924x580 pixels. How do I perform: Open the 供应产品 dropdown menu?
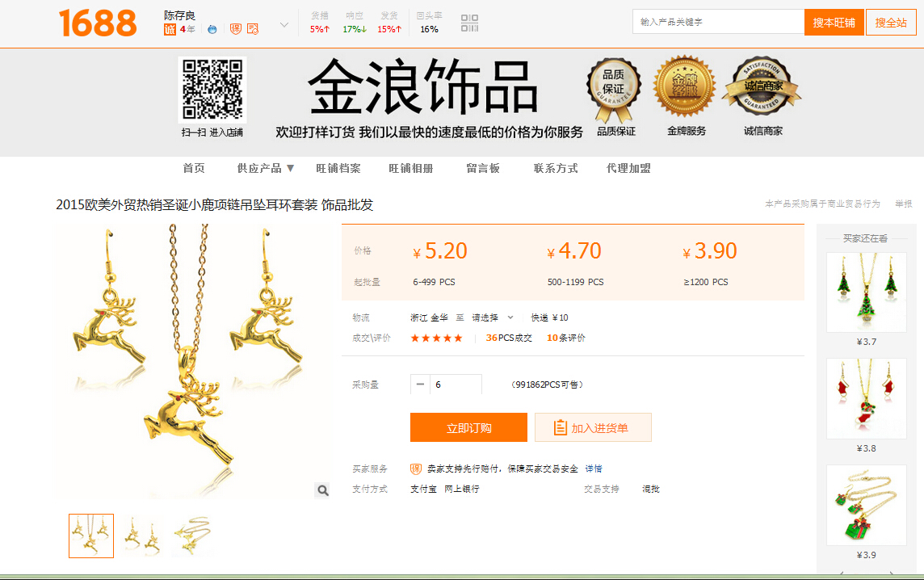[266, 168]
